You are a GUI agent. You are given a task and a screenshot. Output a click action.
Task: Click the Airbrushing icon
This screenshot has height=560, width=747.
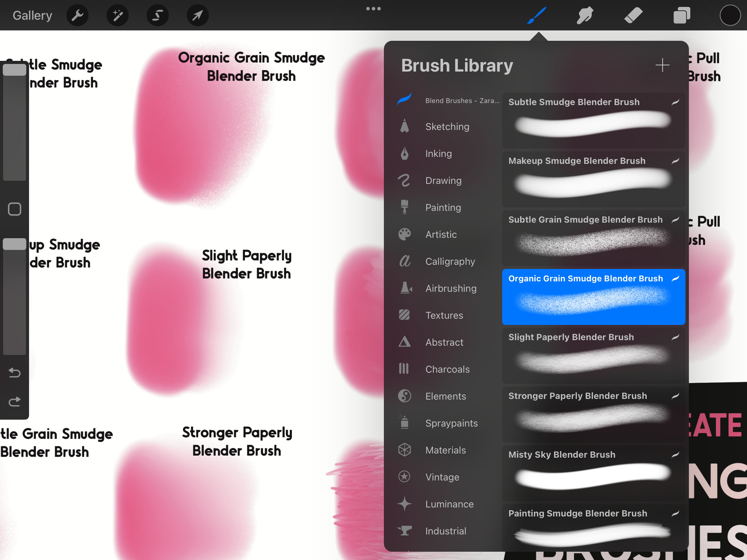click(406, 288)
